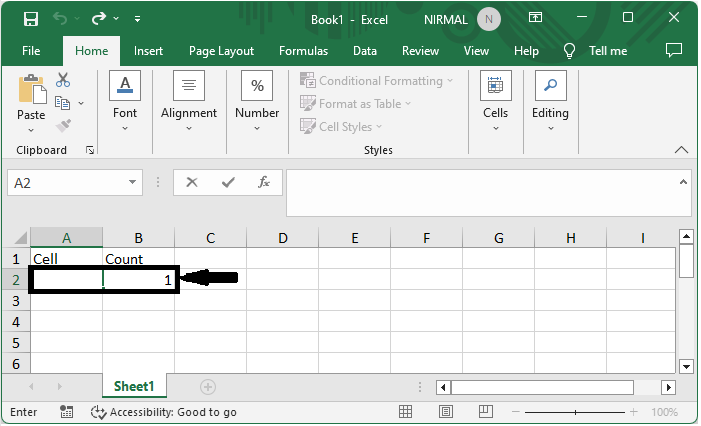Viewport: 701px width, 426px height.
Task: Click Accessibility: Good to go status
Action: pos(164,412)
